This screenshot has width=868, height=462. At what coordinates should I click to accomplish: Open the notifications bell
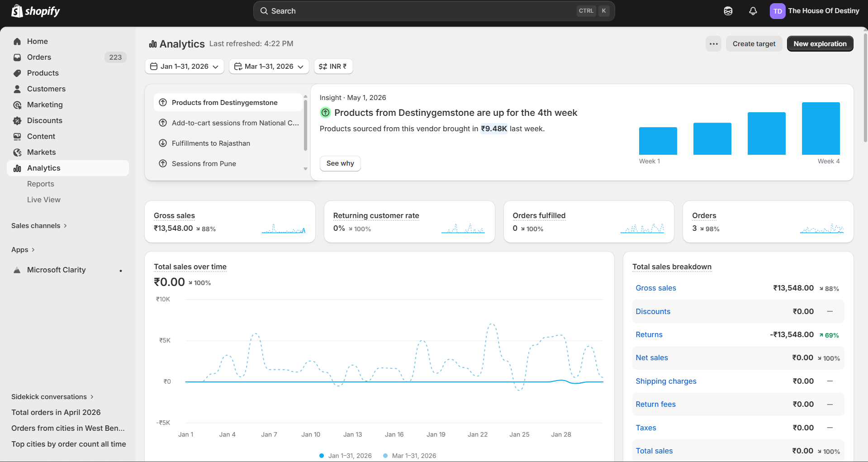753,11
